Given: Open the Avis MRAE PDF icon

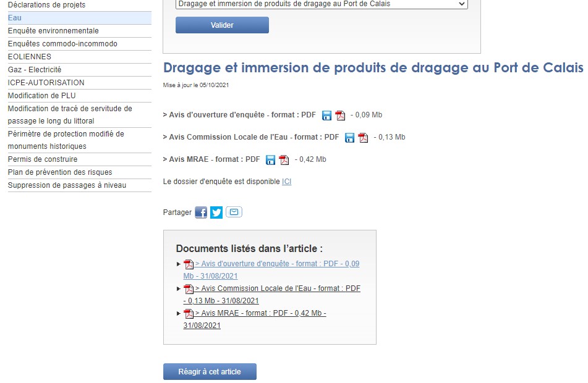Looking at the screenshot, I should pyautogui.click(x=284, y=160).
